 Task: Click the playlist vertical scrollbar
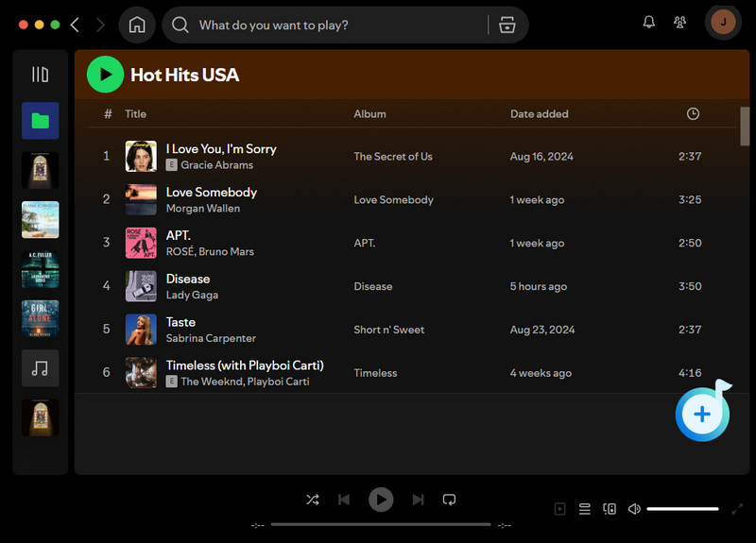coord(745,126)
